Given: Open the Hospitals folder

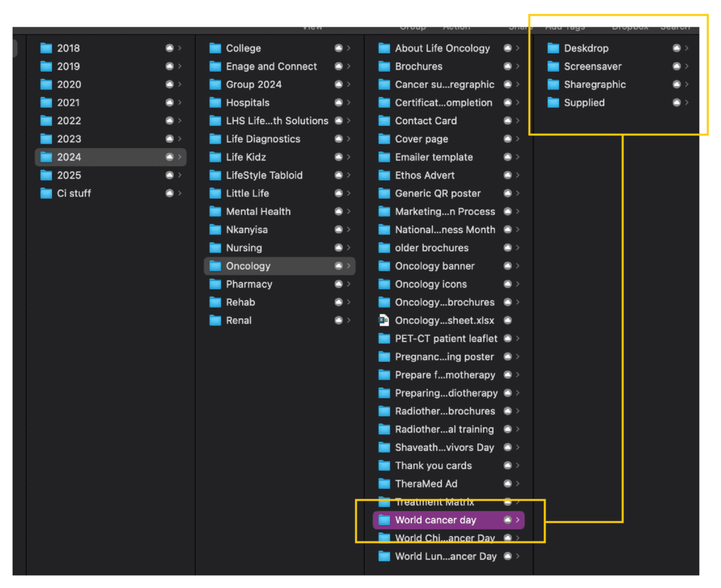Looking at the screenshot, I should pos(247,103).
